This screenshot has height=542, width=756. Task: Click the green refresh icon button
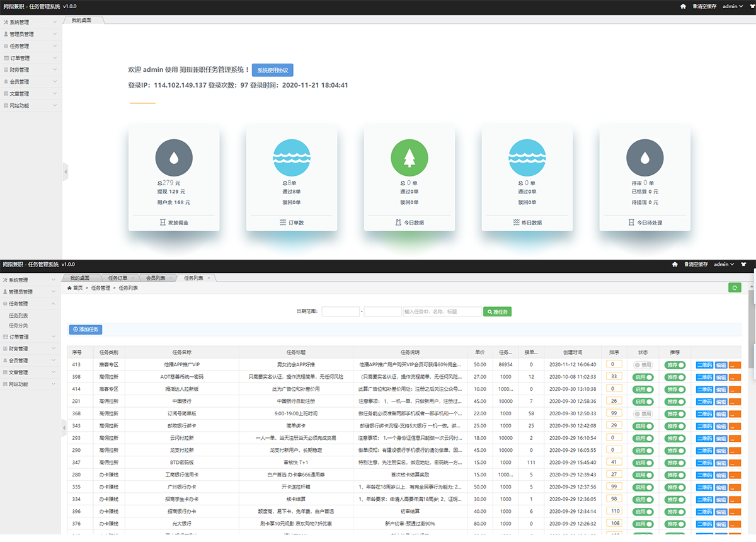(x=735, y=288)
